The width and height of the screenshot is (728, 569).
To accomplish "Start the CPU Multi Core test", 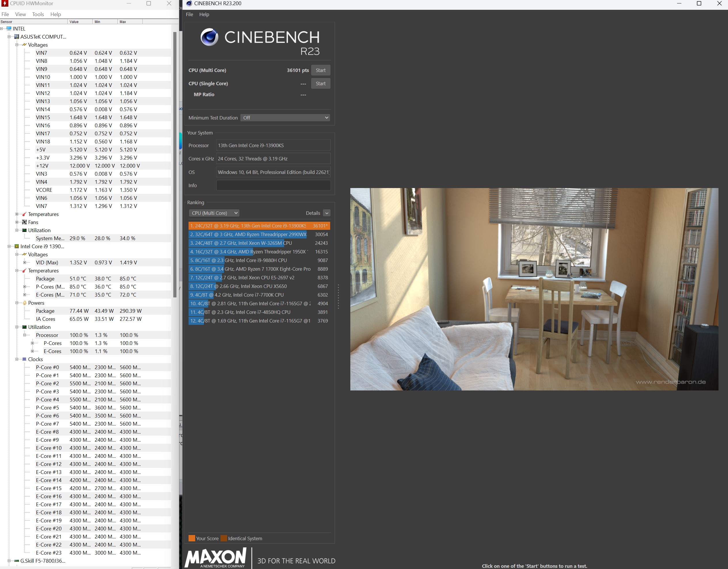I will click(x=320, y=70).
